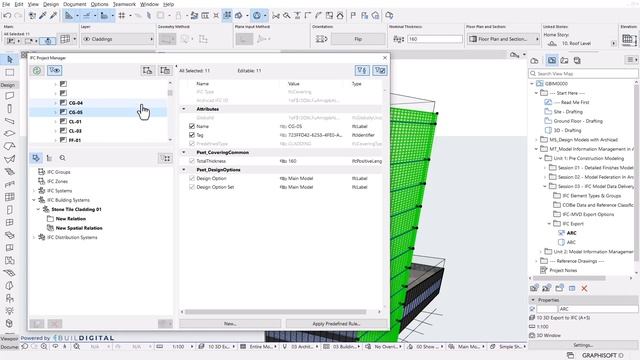
Task: Toggle the Tag attribute checkbox
Action: tap(192, 135)
